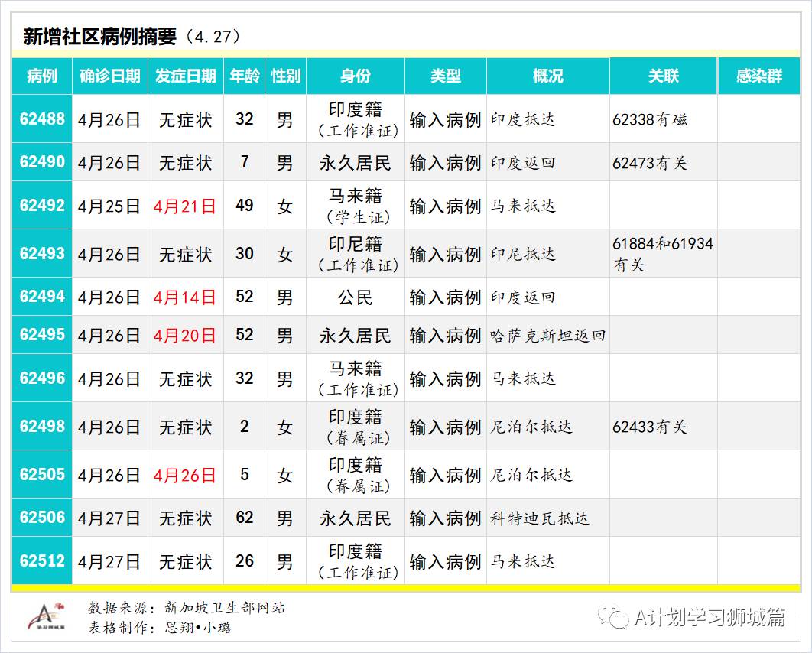812x653 pixels.
Task: Click the 哈萨克斯坦返回 overview cell
Action: tap(547, 335)
